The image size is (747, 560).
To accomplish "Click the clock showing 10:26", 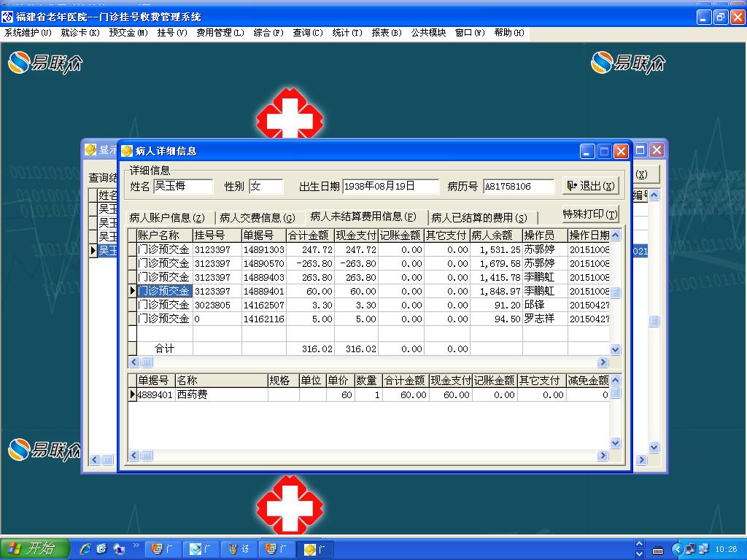I will [726, 550].
